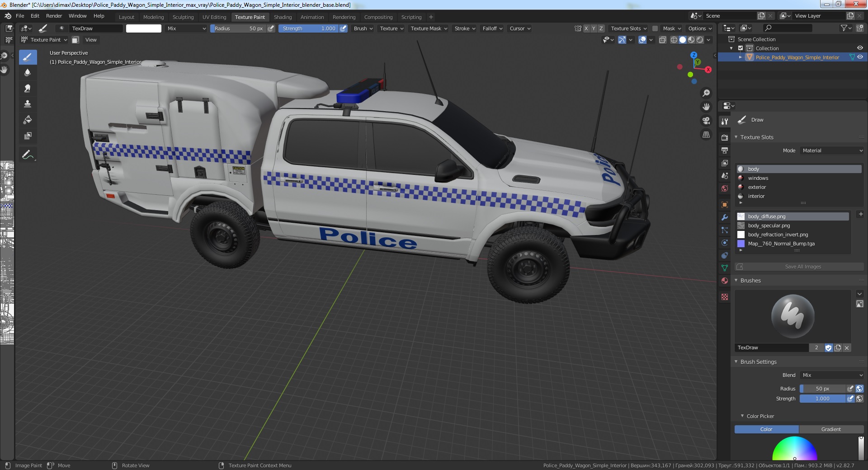Toggle Radius pressure sensitivity in header
The width and height of the screenshot is (868, 470).
point(271,28)
